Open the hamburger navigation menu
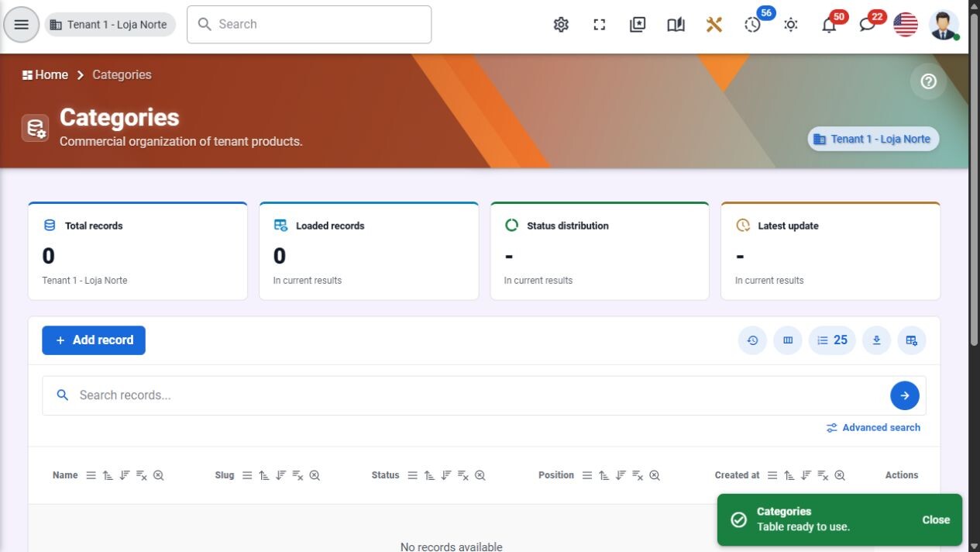 22,25
